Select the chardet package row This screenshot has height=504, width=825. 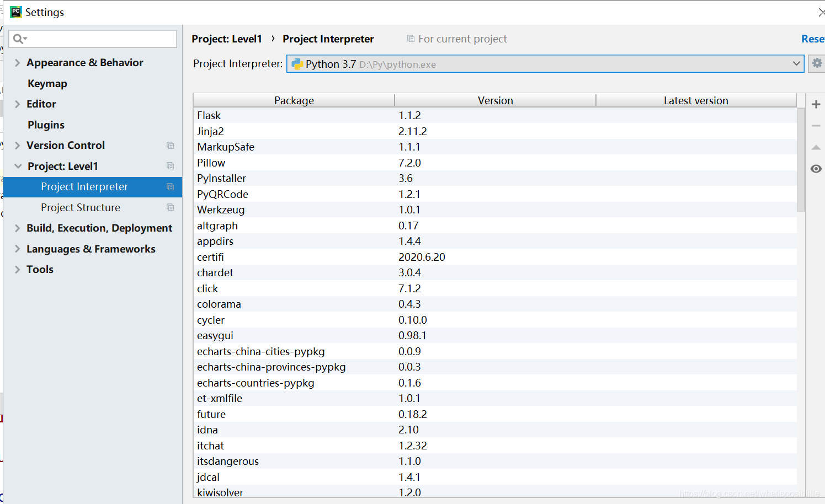(x=495, y=272)
